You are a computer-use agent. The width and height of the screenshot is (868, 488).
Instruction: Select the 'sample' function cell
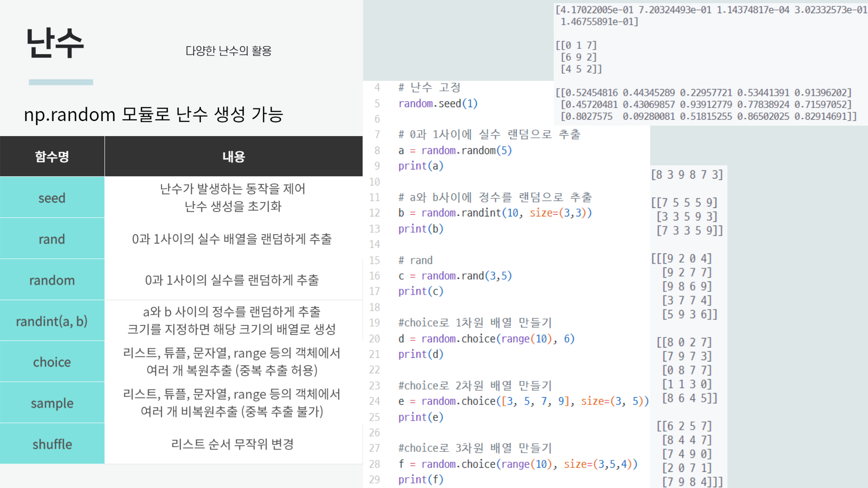[x=52, y=403]
